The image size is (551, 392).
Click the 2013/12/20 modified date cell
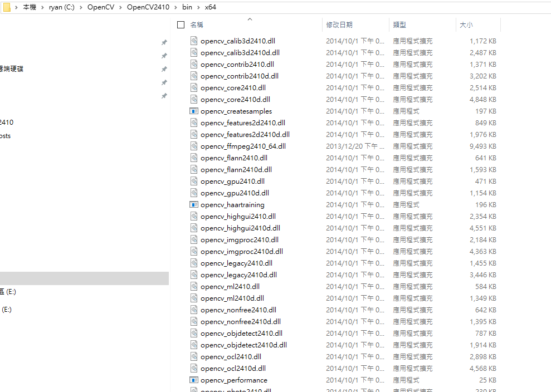(x=355, y=146)
